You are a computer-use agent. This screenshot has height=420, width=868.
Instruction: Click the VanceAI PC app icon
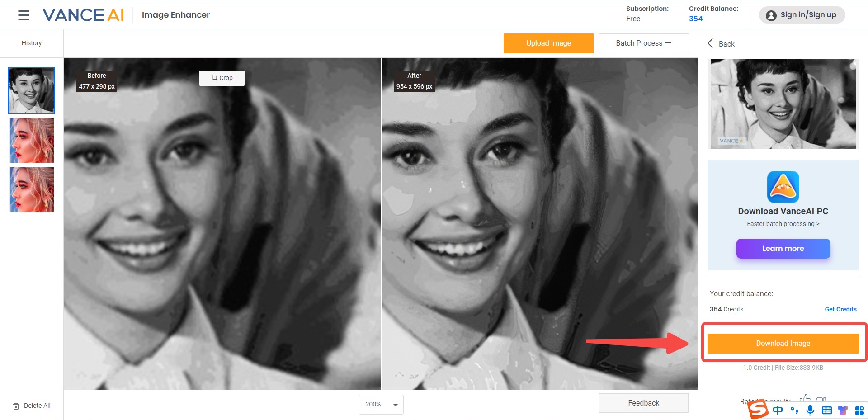pos(783,187)
